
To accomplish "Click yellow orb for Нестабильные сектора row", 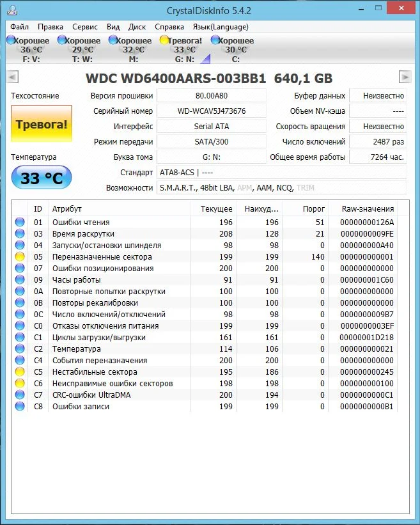I will click(20, 372).
